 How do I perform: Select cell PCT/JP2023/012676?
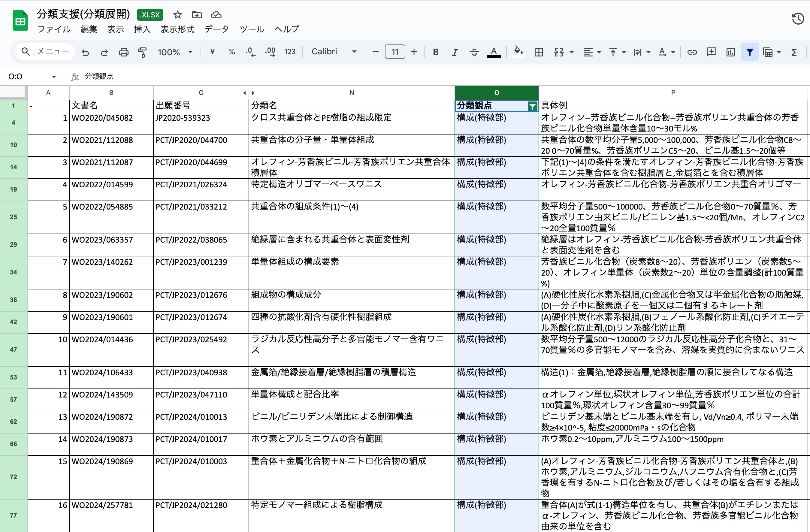tap(201, 300)
